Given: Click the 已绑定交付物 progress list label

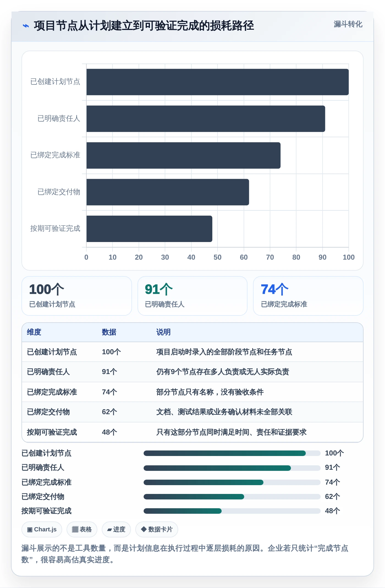Looking at the screenshot, I should (x=43, y=496).
